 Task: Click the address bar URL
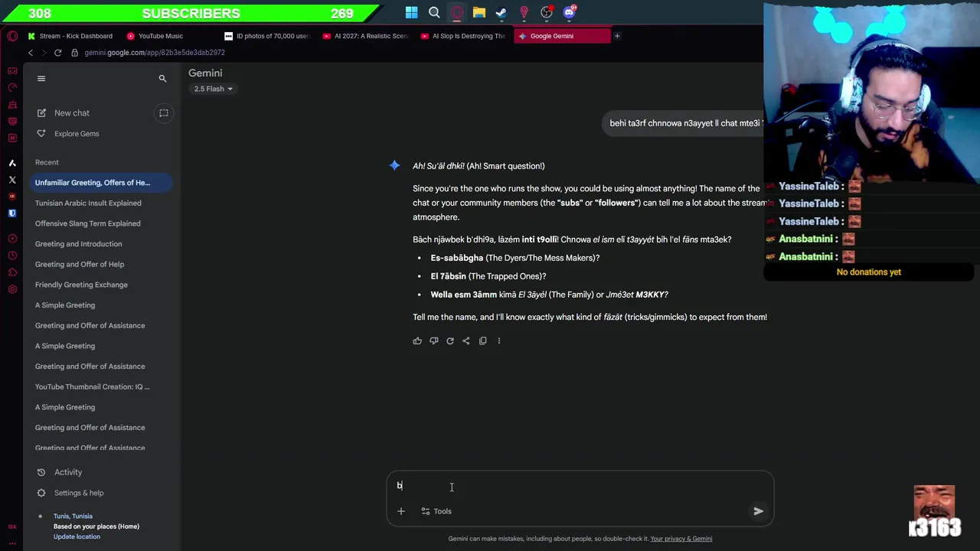pos(155,53)
